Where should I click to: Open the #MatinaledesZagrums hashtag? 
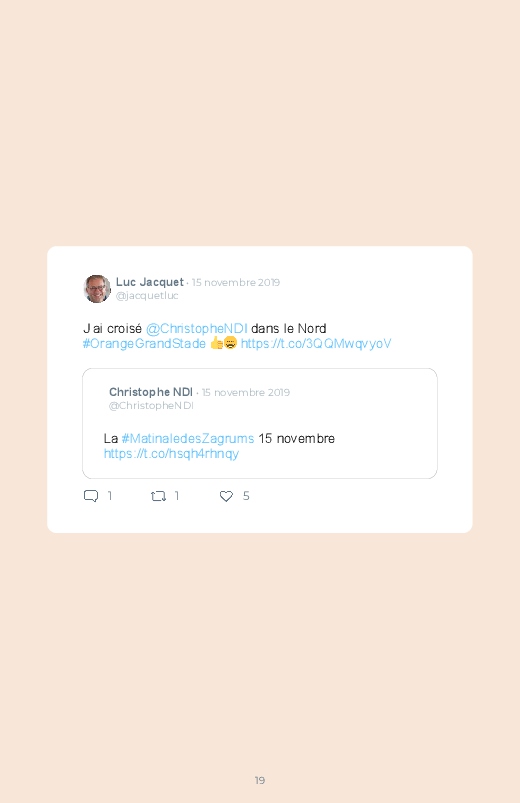pos(188,438)
